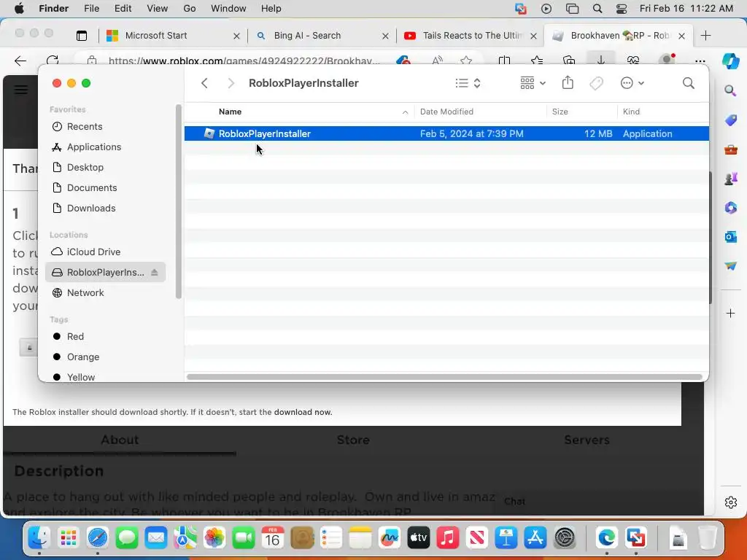Open System Settings from the Dock
Screen dimensions: 747x560
(x=565, y=538)
